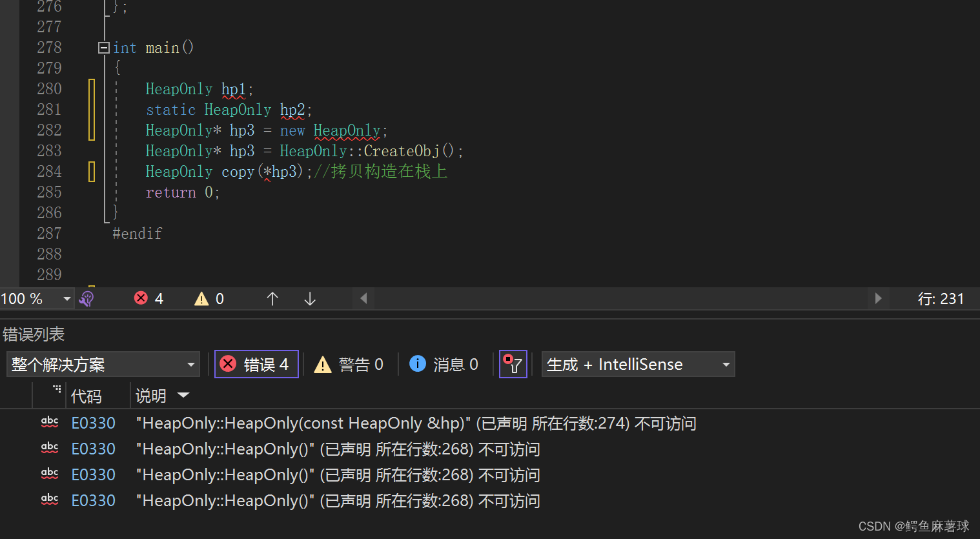The image size is (980, 539).
Task: Go to previous issue with up arrow
Action: click(272, 298)
